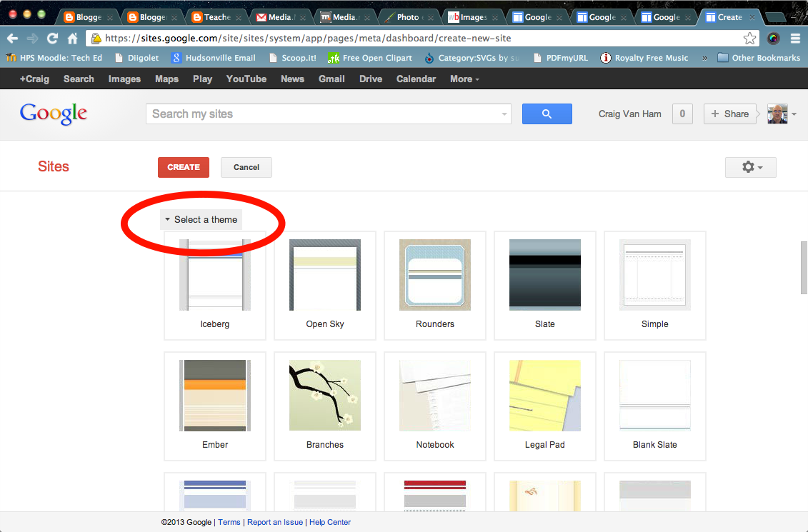The width and height of the screenshot is (808, 532).
Task: Select the Simple theme
Action: 654,286
